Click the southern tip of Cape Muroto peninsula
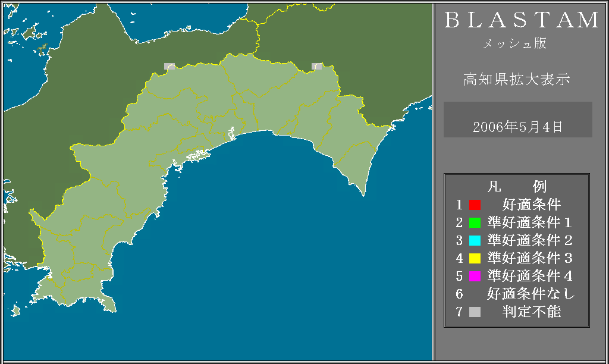609x364 pixels. coord(364,193)
